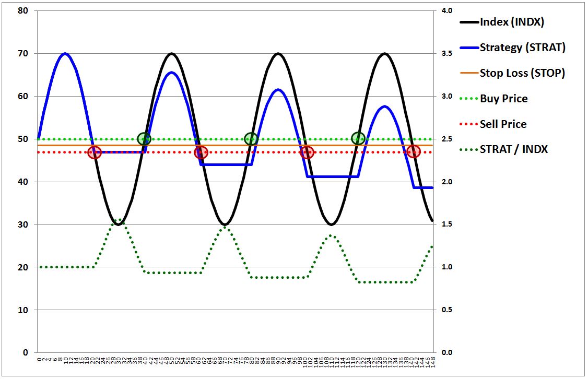Select the second red sell marker circle
Viewport: 588px width, 379px height.
point(201,152)
